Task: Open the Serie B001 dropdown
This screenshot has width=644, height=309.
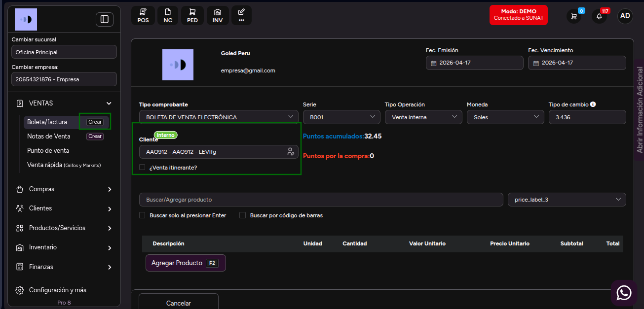Action: pyautogui.click(x=341, y=117)
